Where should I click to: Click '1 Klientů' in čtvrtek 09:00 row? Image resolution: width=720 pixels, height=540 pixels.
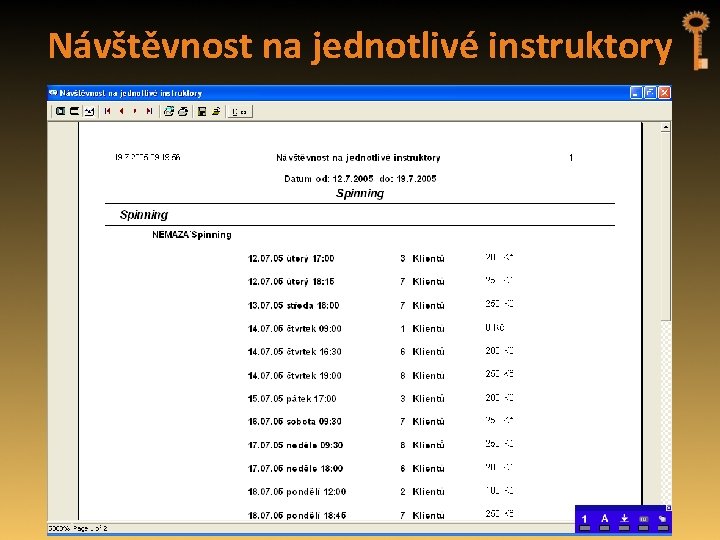(x=422, y=329)
